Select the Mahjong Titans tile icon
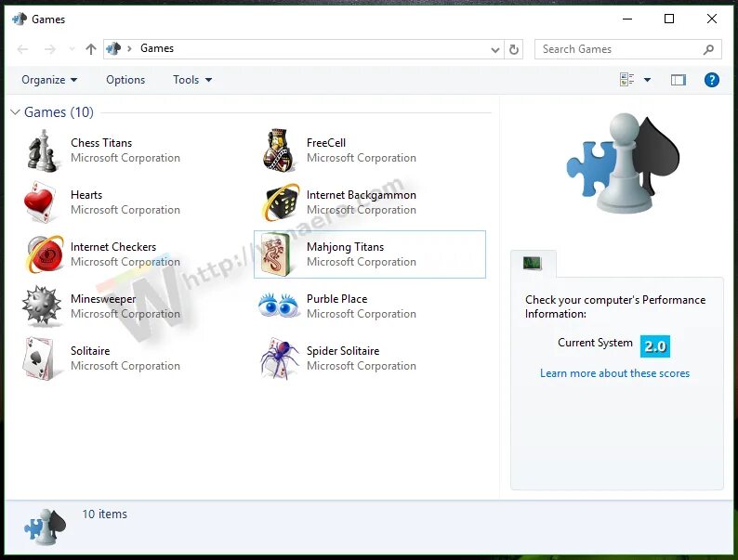Viewport: 738px width, 560px height. tap(277, 254)
